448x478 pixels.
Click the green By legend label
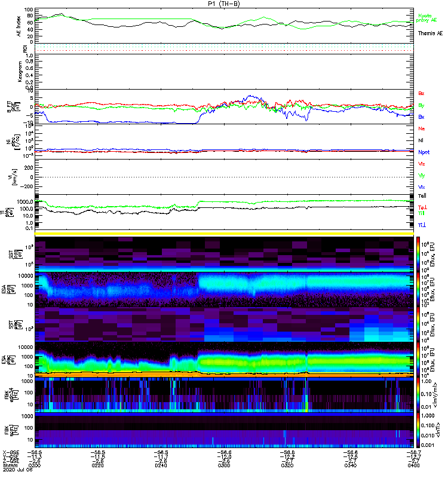(x=421, y=106)
